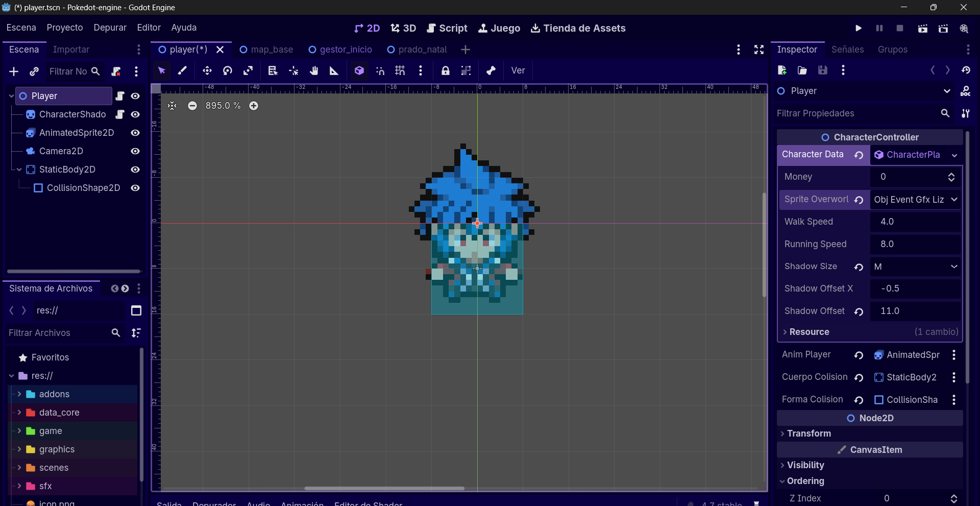This screenshot has height=506, width=980.
Task: Select the Ruler Mode tool
Action: click(334, 70)
